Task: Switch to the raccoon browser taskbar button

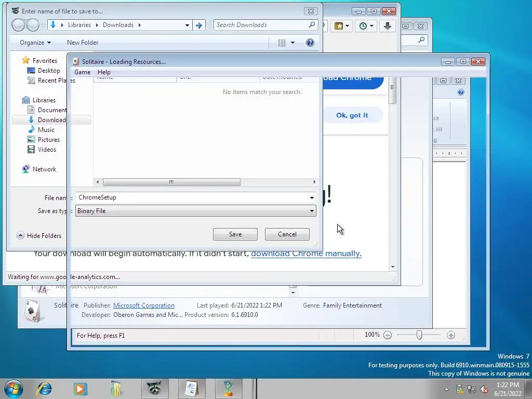Action: (x=154, y=389)
